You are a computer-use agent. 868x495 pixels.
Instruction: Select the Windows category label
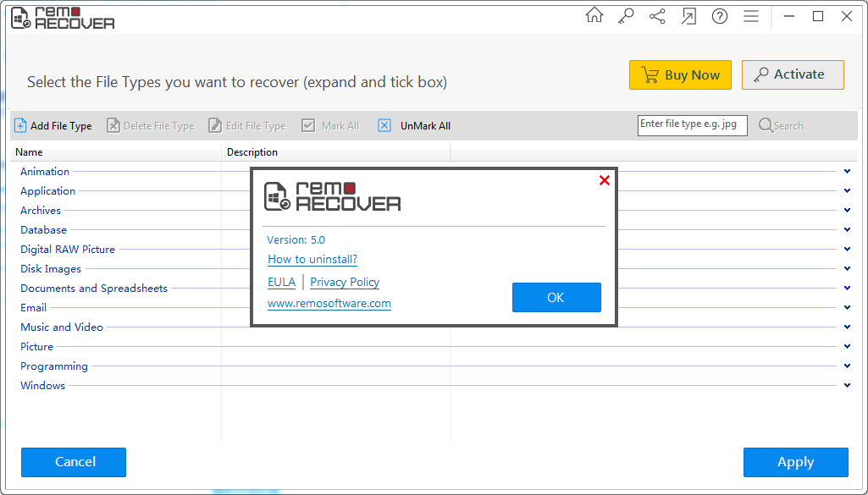tap(42, 386)
